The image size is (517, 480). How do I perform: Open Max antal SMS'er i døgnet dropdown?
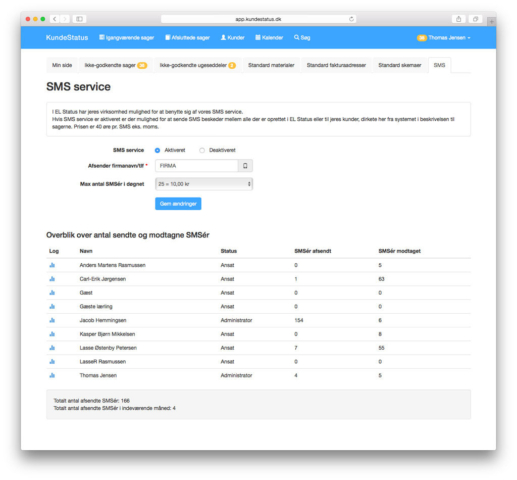click(204, 184)
